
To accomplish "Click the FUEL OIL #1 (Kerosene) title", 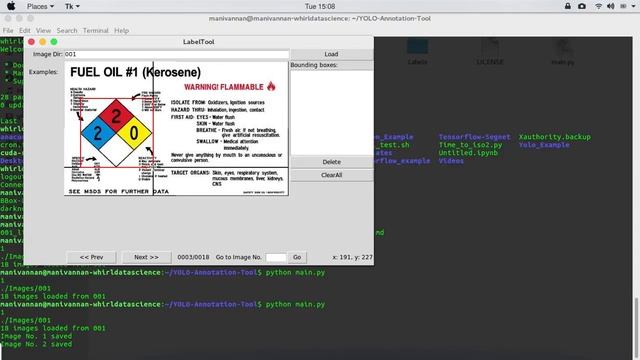I will [136, 72].
